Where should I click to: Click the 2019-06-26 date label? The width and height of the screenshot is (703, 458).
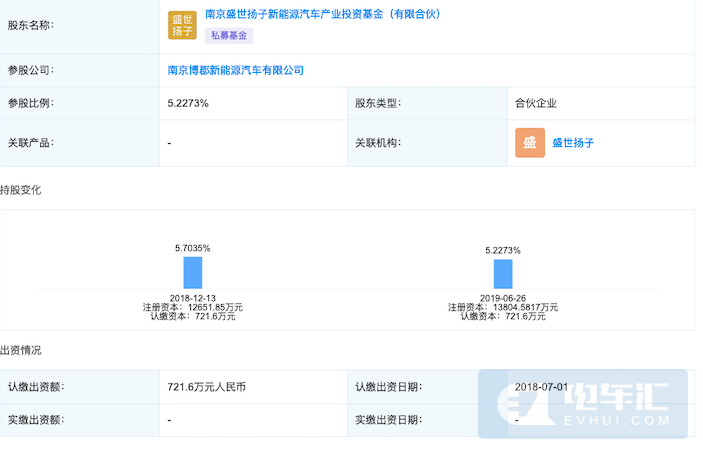pos(503,298)
